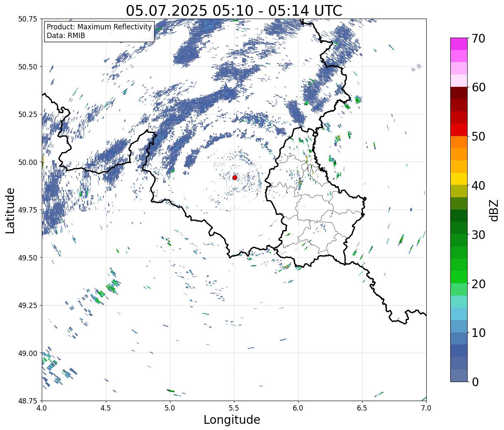Viewport: 504px width, 430px height.
Task: Click the latitude tick label 50.50
Action: click(28, 67)
